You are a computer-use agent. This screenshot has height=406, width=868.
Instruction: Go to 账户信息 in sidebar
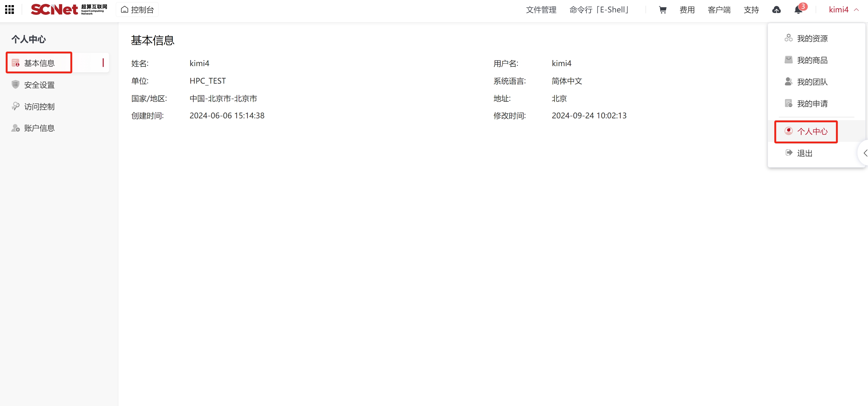coord(39,128)
